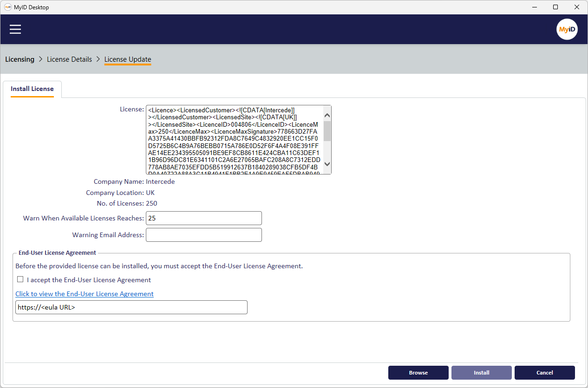Screen dimensions: 588x388
Task: Focus the Warning Email Address field
Action: point(204,235)
